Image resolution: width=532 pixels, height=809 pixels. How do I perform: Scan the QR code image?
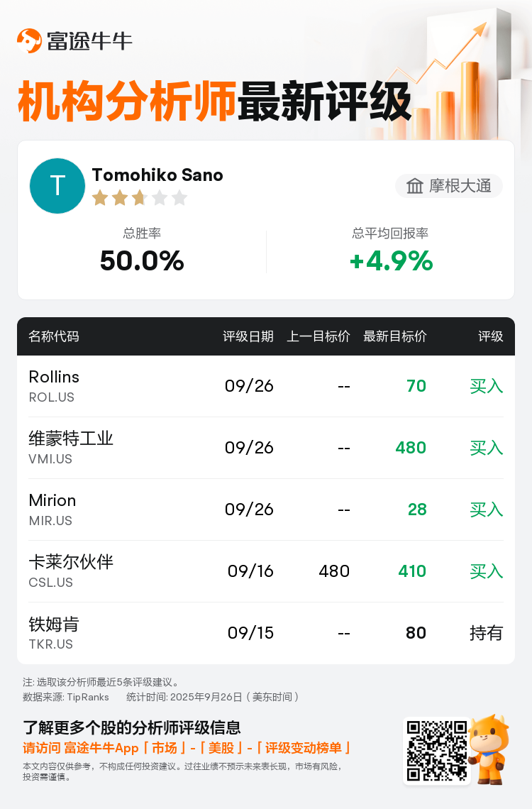436,751
